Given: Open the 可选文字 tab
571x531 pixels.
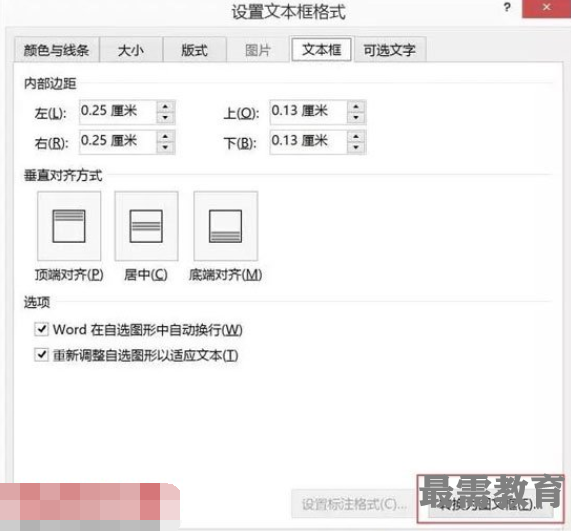Looking at the screenshot, I should pyautogui.click(x=390, y=50).
